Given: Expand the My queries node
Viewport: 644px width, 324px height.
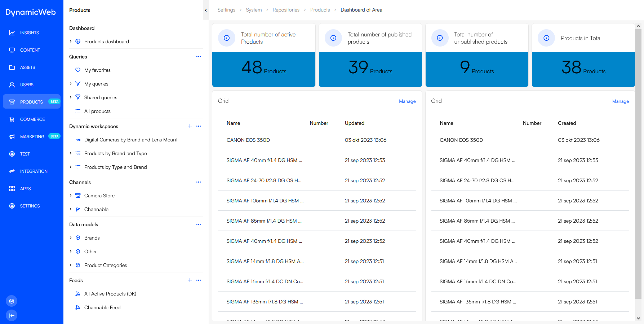Looking at the screenshot, I should tap(71, 84).
